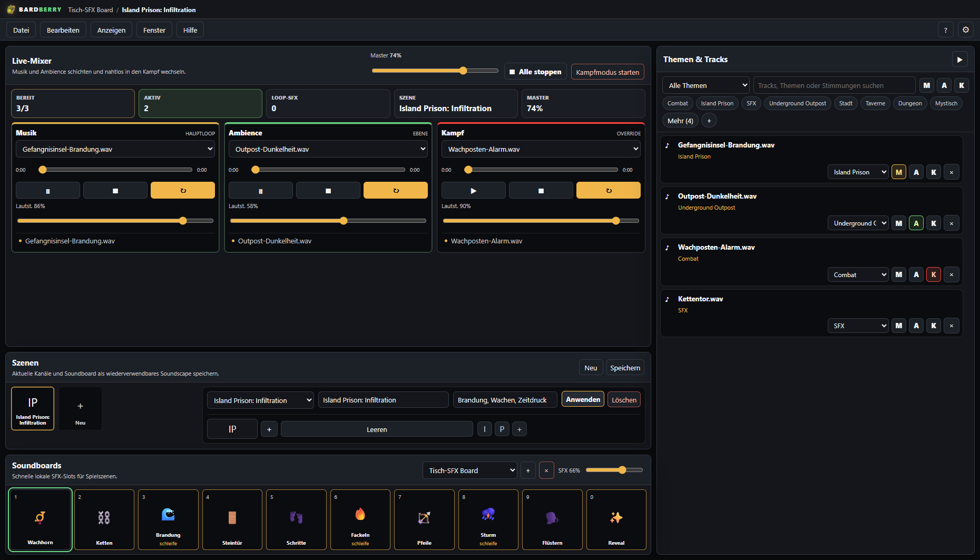Screen dimensions: 980x560
Task: Click the yellow plus next to the P button
Action: 520,429
